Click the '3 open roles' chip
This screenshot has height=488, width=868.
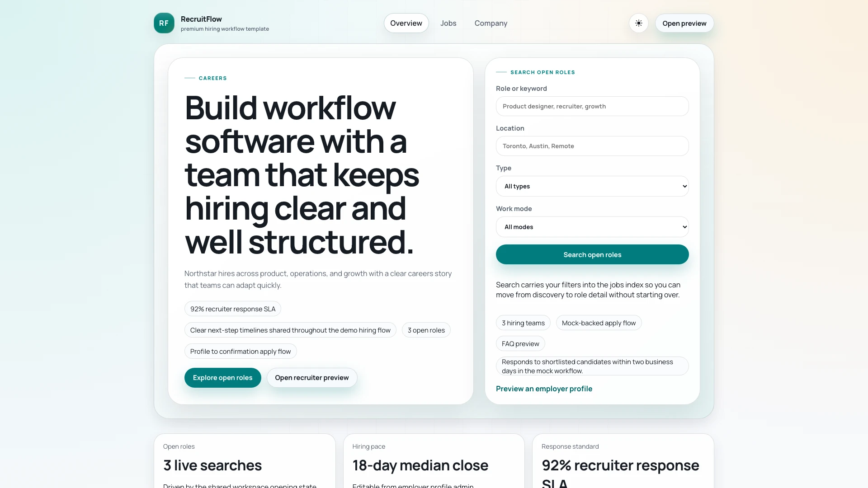[x=426, y=330]
